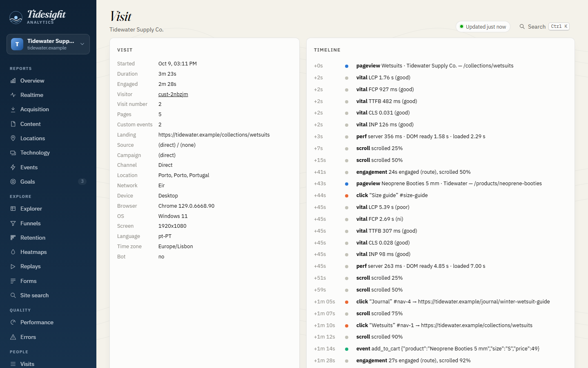The width and height of the screenshot is (588, 368).
Task: Click the Goals count badge 3
Action: 82,182
